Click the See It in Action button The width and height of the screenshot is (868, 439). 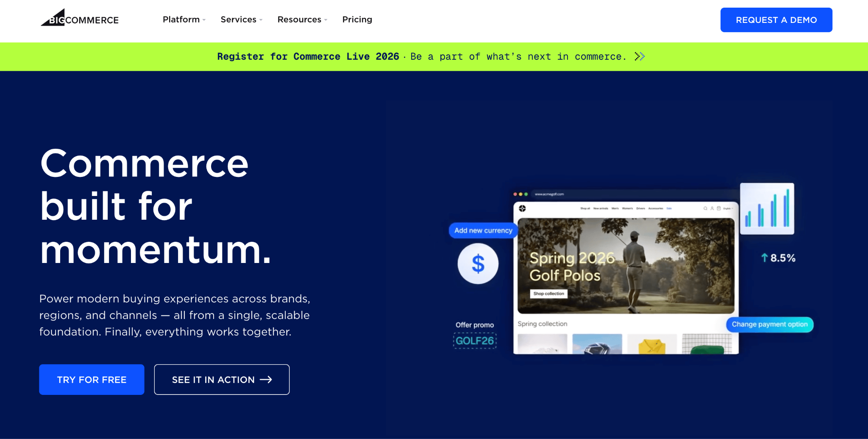click(222, 380)
